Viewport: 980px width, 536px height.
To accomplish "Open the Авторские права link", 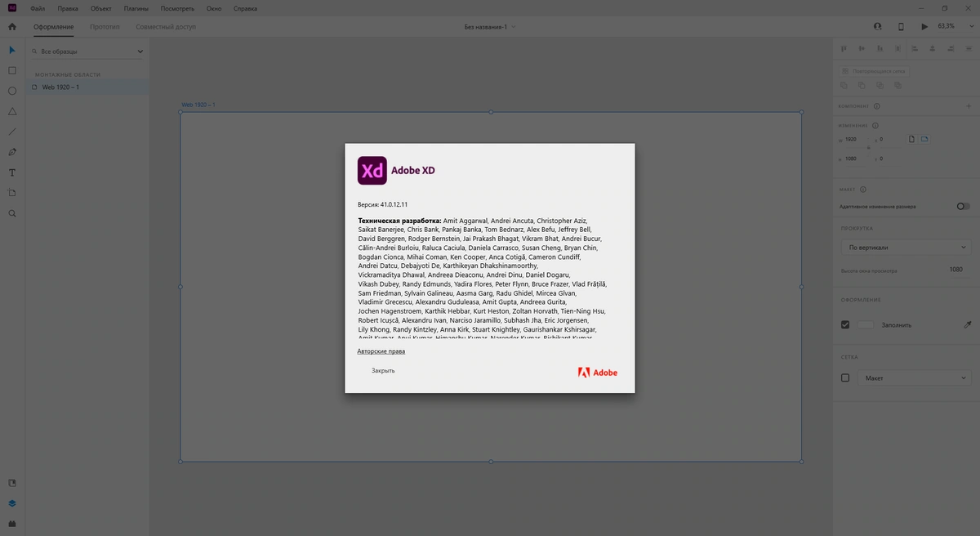I will 381,351.
